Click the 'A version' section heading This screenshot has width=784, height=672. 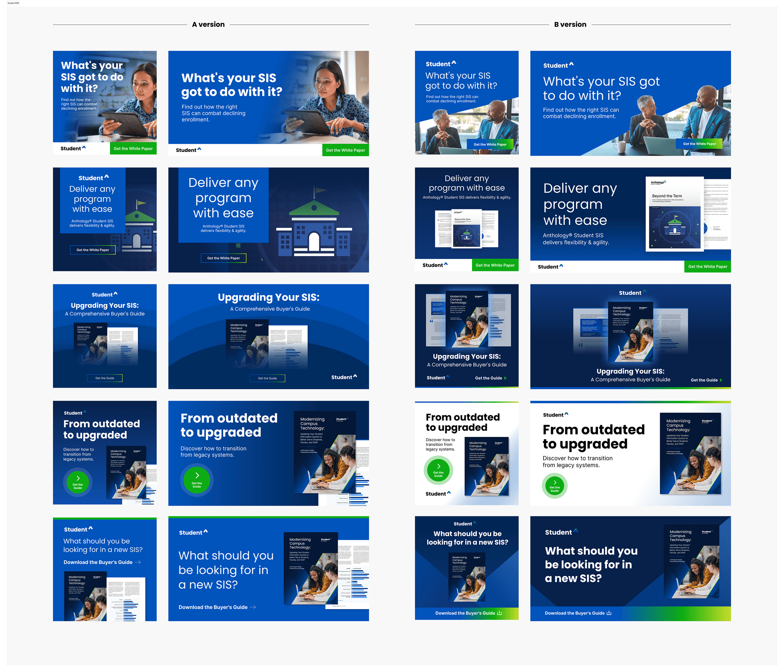click(x=208, y=24)
